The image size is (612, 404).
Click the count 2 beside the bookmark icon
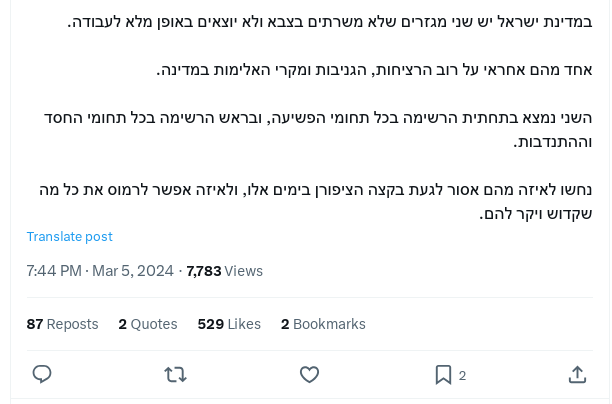pyautogui.click(x=462, y=375)
